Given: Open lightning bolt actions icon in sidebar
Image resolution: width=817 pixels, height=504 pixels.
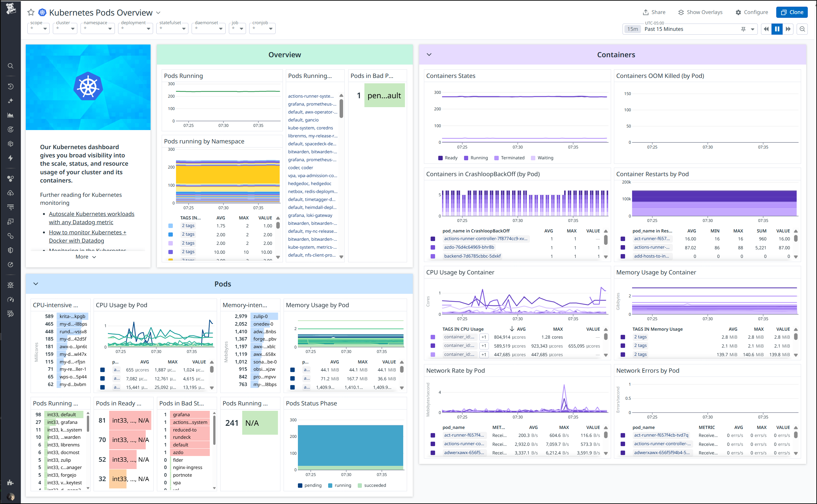Looking at the screenshot, I should click(11, 158).
